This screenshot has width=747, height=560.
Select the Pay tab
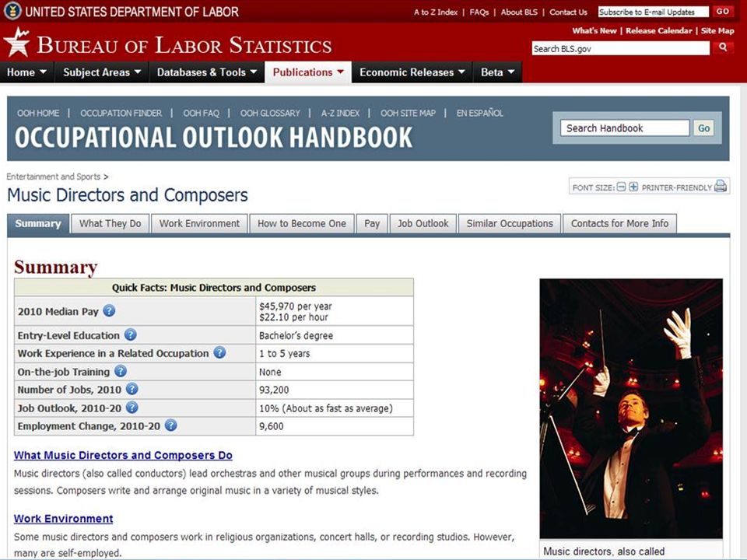click(x=372, y=224)
